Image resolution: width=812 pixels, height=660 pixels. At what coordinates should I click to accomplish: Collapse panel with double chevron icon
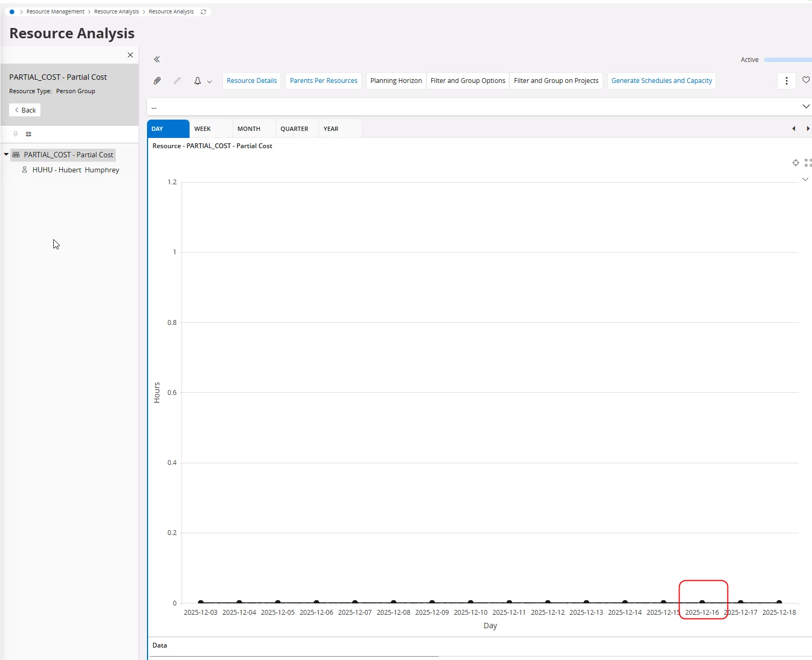pyautogui.click(x=157, y=59)
